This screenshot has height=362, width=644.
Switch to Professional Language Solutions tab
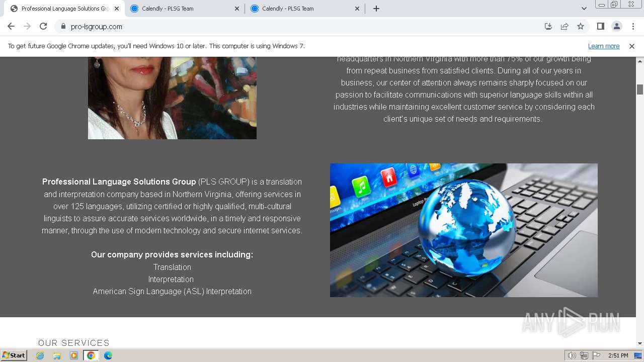(x=64, y=9)
